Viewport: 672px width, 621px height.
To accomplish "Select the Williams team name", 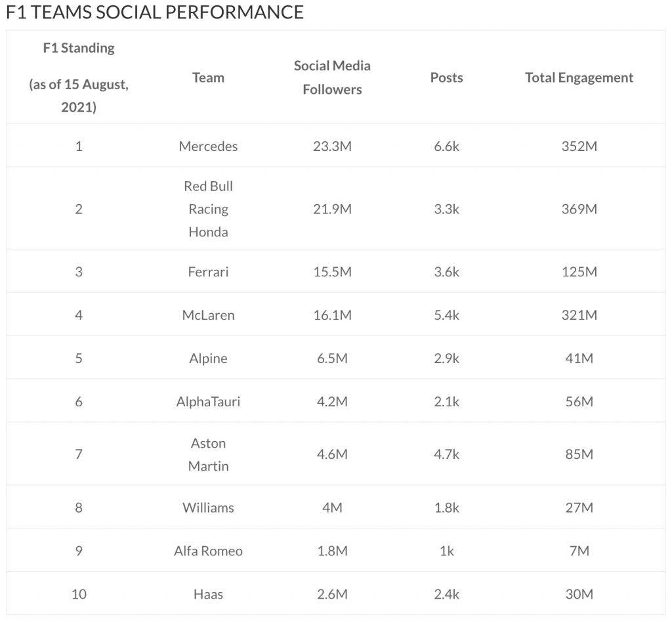I will (208, 507).
